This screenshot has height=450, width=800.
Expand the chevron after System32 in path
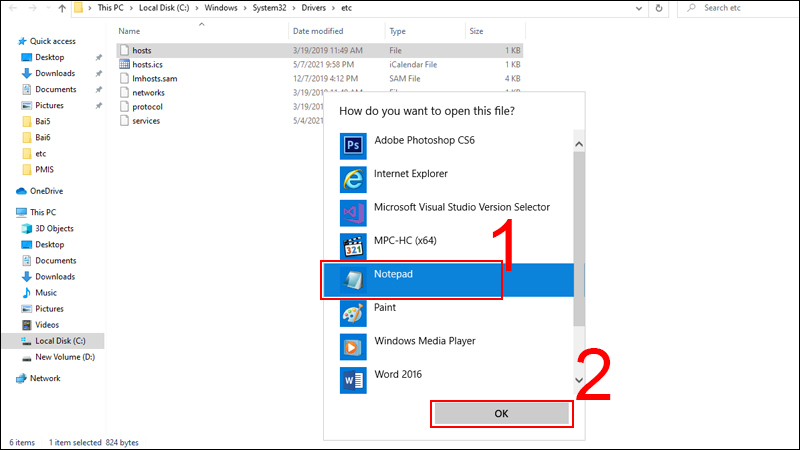point(294,8)
